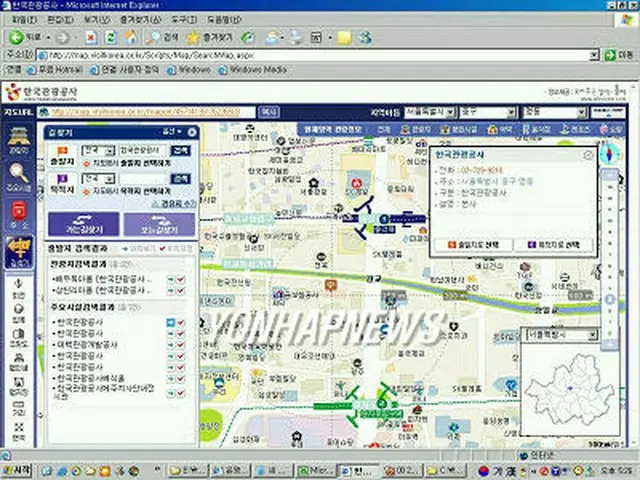Click the zoom-out button below zoom slider
This screenshot has height=480, width=640.
610,344
